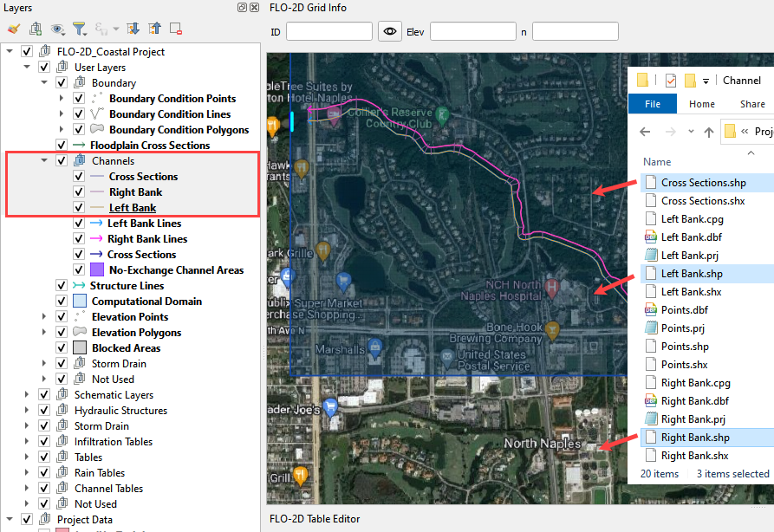Click the Explorer up-arrow navigation icon

(708, 132)
